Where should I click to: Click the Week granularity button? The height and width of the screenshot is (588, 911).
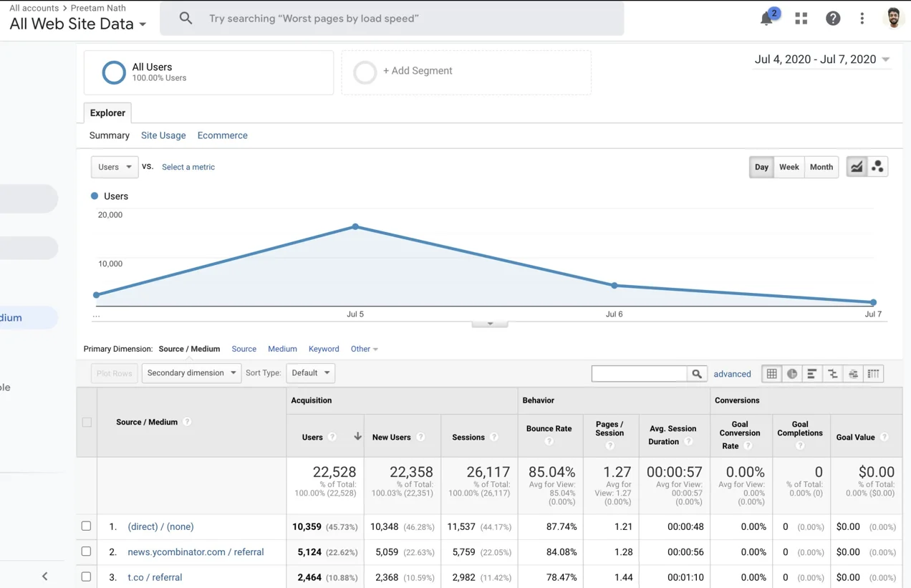click(x=789, y=167)
